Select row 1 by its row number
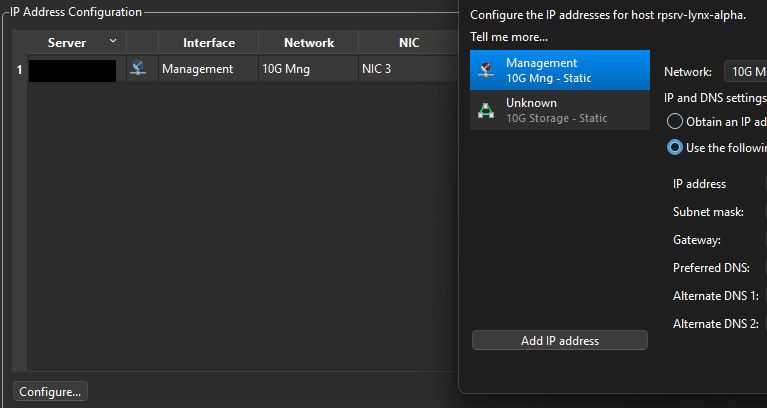The width and height of the screenshot is (767, 408). pyautogui.click(x=19, y=70)
